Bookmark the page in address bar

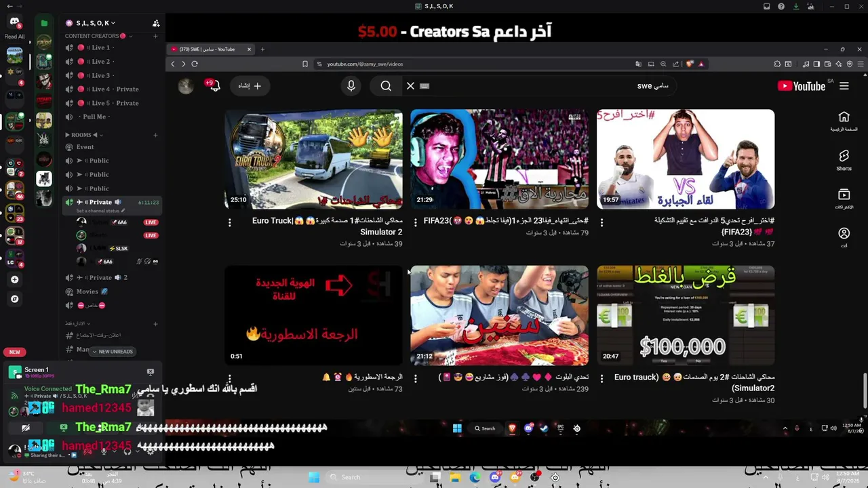point(305,64)
